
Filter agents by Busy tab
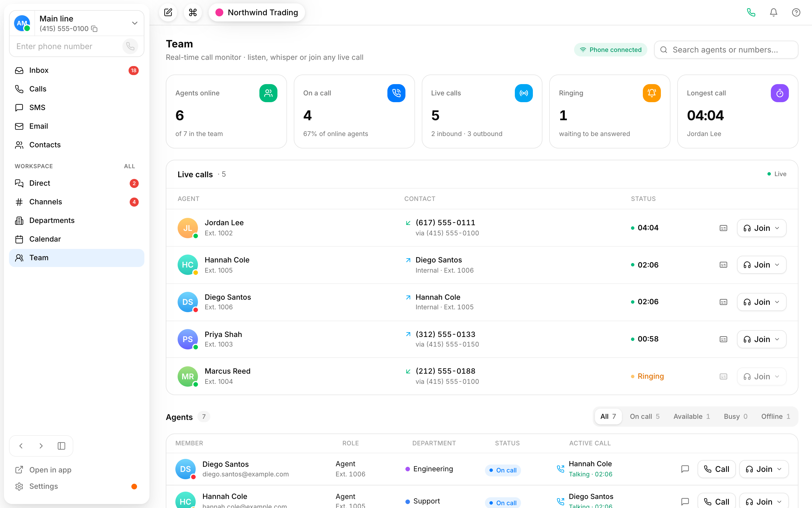736,416
